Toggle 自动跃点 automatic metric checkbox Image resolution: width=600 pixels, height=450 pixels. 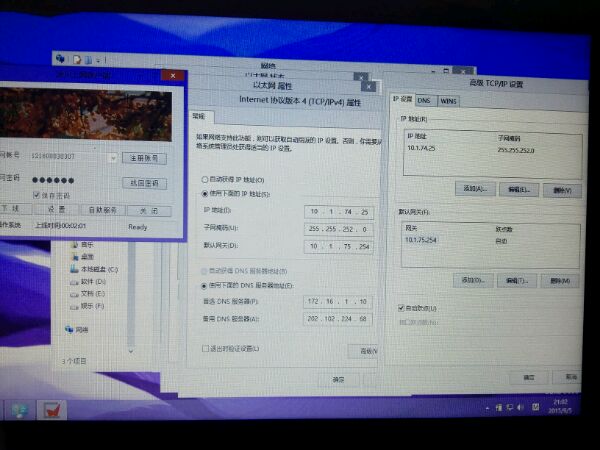[401, 308]
